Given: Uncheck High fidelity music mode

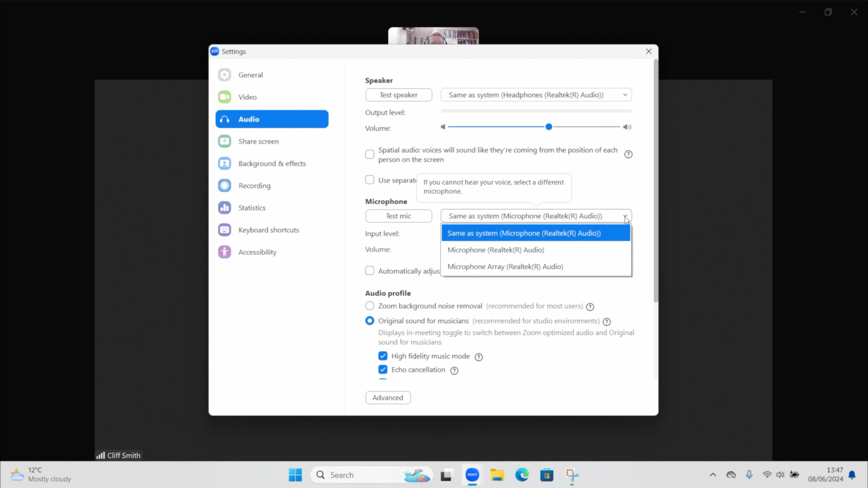Looking at the screenshot, I should [383, 356].
